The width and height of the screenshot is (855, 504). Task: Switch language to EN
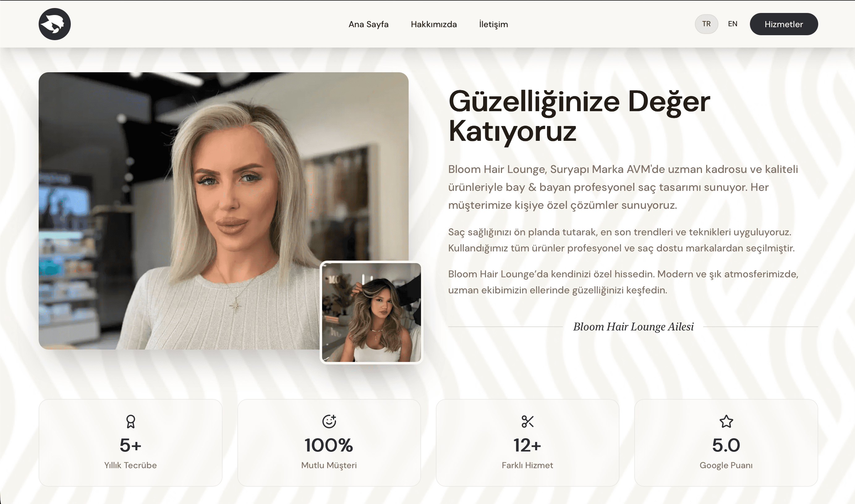[733, 24]
